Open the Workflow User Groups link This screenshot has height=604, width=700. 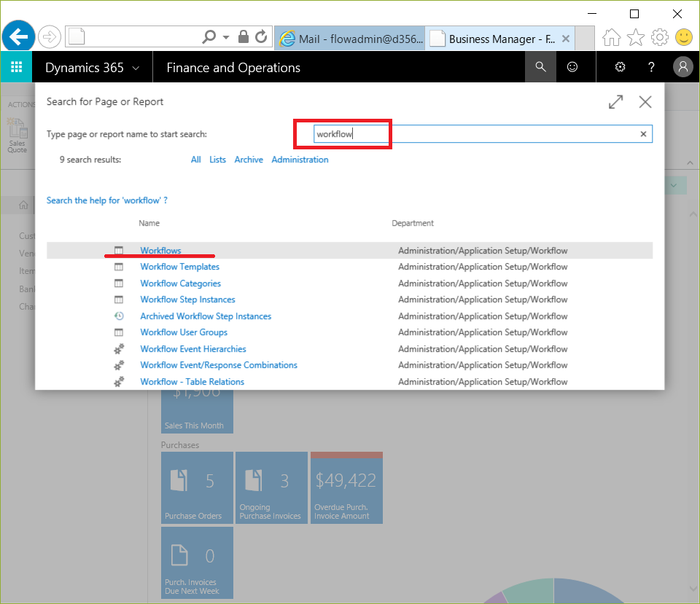(x=184, y=332)
